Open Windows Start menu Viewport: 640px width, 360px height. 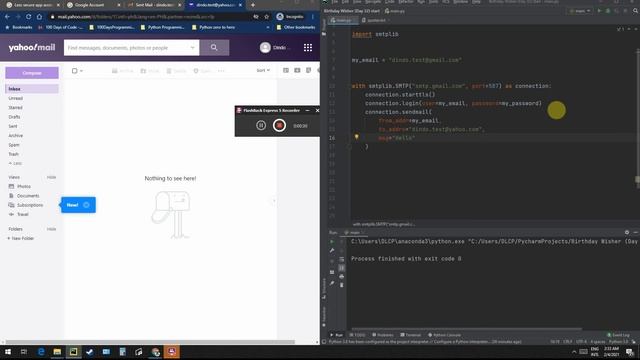pyautogui.click(x=8, y=352)
